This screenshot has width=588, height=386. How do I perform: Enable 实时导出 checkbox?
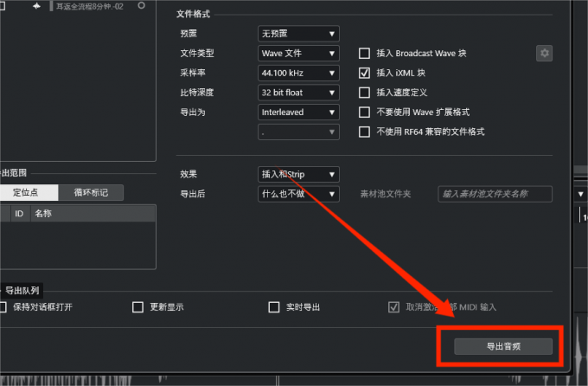(274, 307)
